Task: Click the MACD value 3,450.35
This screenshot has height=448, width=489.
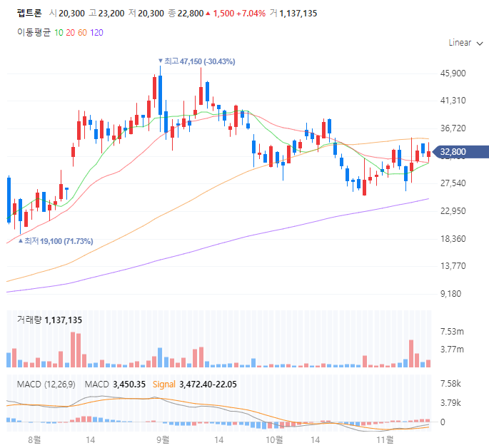Action: [129, 385]
